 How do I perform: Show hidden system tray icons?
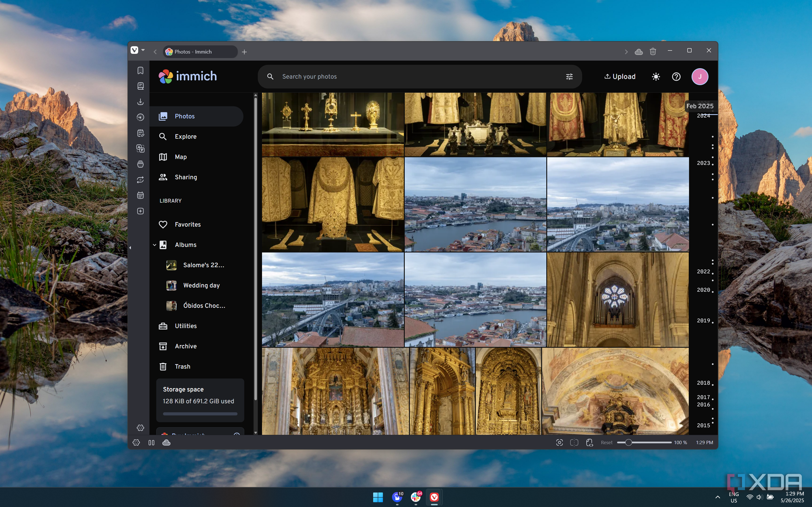718,497
